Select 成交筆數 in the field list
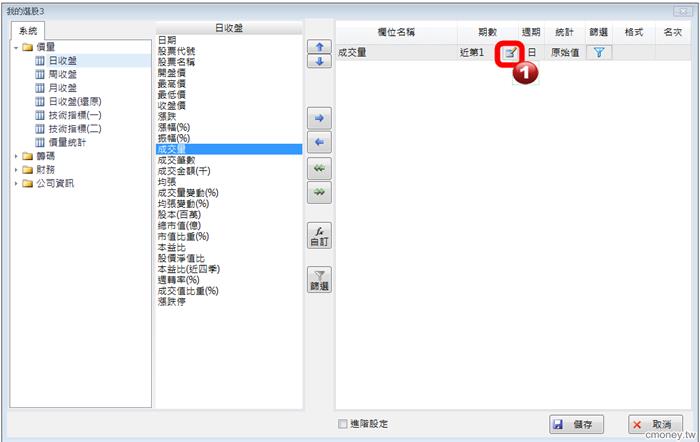The width and height of the screenshot is (700, 442). pyautogui.click(x=176, y=160)
